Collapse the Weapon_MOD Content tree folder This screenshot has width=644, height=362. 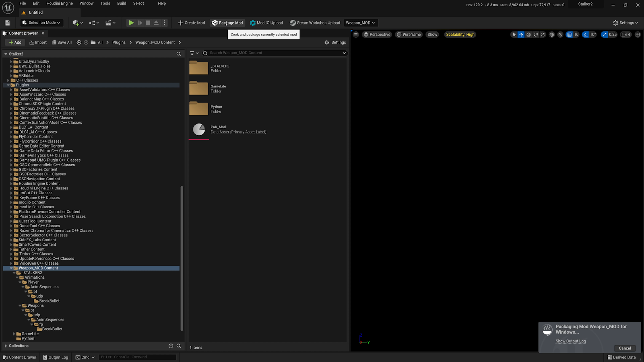point(11,268)
